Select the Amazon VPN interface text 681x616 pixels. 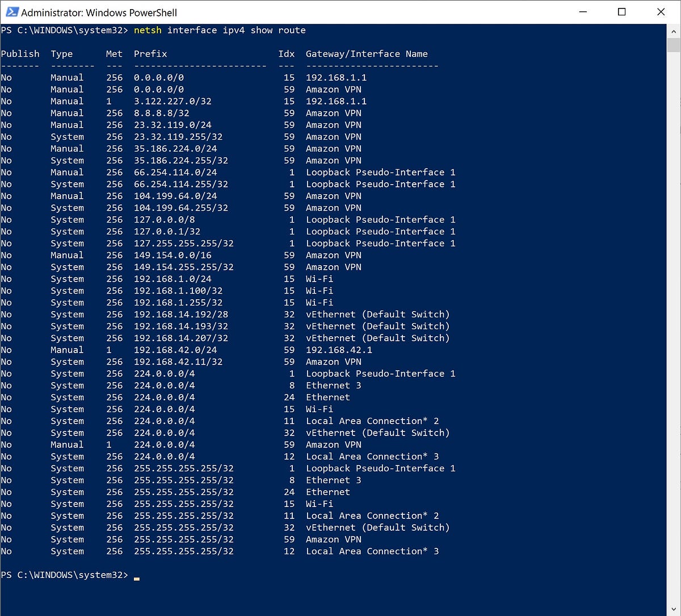[x=334, y=89]
